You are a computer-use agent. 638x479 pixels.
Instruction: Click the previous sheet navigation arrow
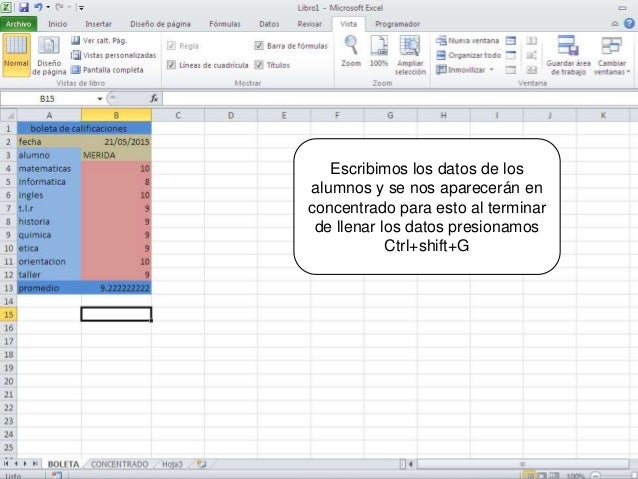click(16, 464)
